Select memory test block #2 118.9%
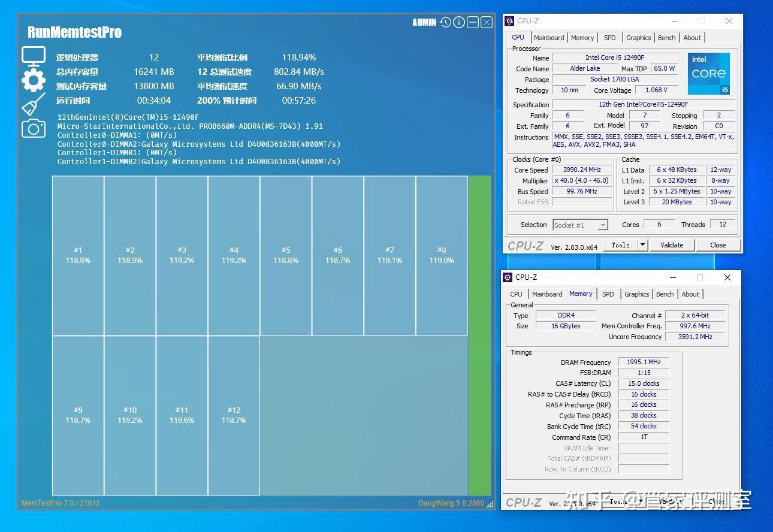The image size is (773, 532). (x=130, y=255)
